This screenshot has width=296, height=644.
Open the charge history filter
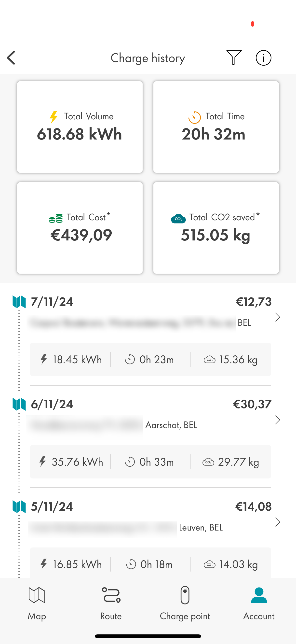point(234,58)
